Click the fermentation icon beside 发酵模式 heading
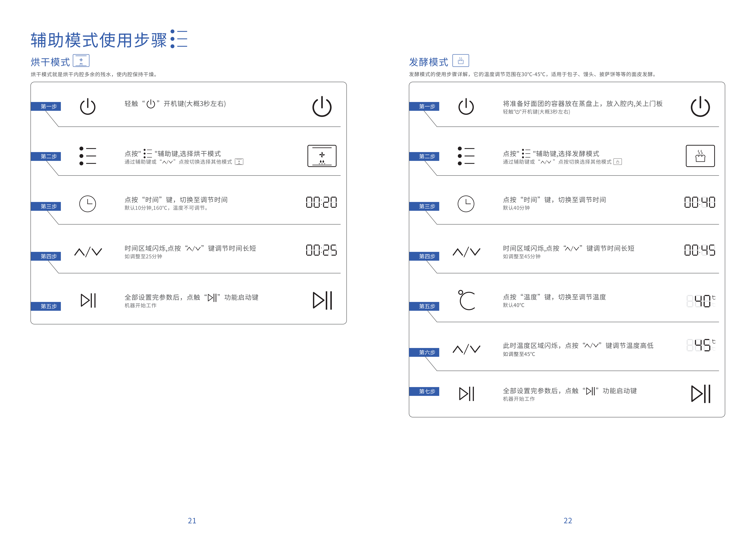 (460, 61)
